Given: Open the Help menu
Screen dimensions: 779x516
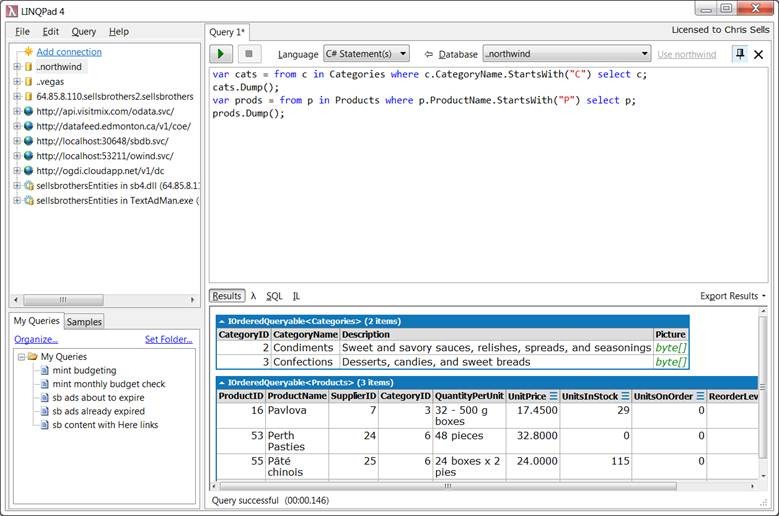Looking at the screenshot, I should 119,32.
